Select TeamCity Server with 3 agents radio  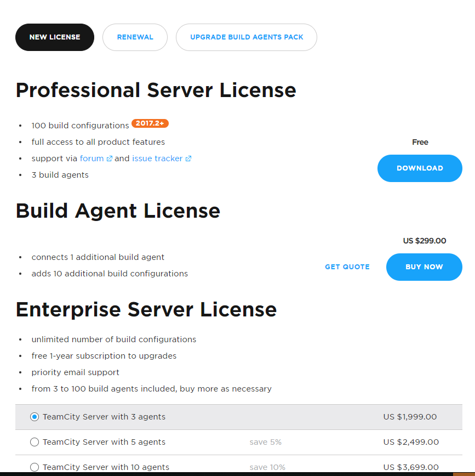pyautogui.click(x=35, y=417)
